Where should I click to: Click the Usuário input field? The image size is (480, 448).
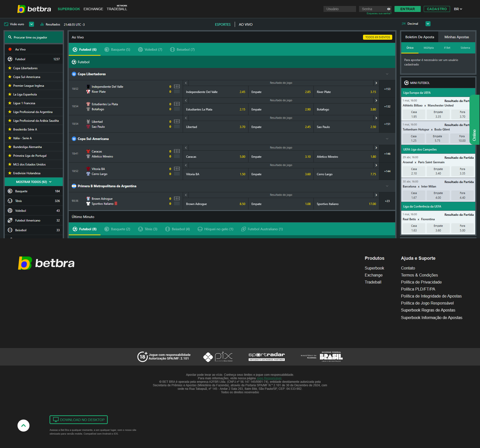(x=340, y=9)
